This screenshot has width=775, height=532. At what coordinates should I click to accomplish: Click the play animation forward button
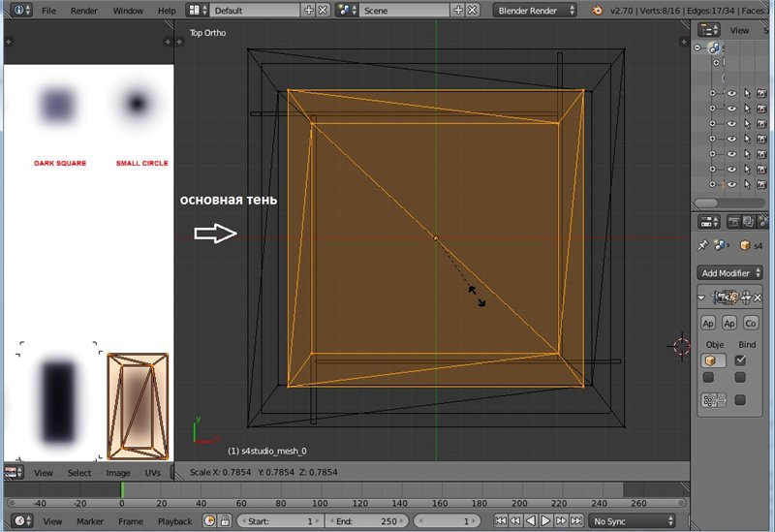pos(547,521)
